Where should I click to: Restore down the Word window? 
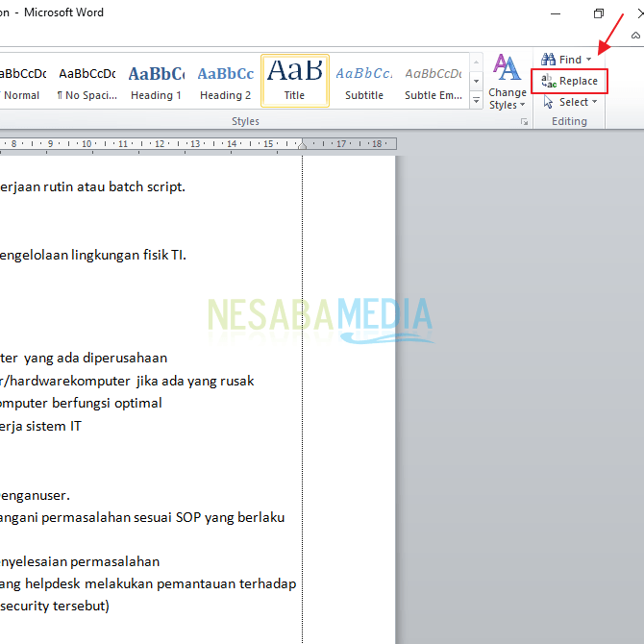[x=599, y=13]
